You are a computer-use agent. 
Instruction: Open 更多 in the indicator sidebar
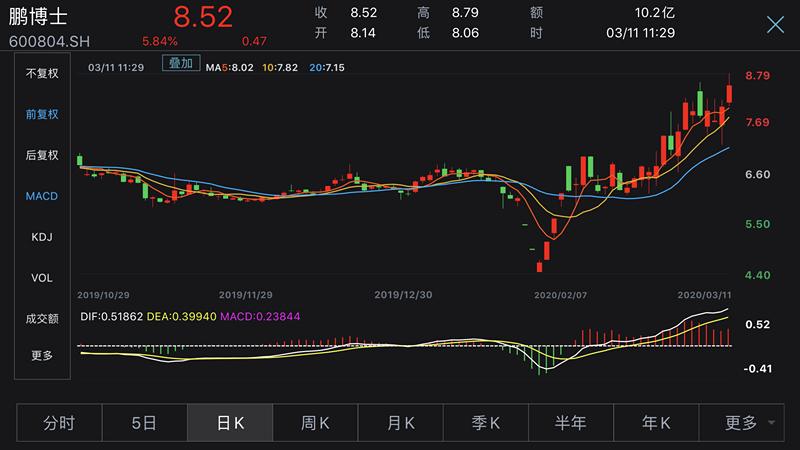coord(42,355)
